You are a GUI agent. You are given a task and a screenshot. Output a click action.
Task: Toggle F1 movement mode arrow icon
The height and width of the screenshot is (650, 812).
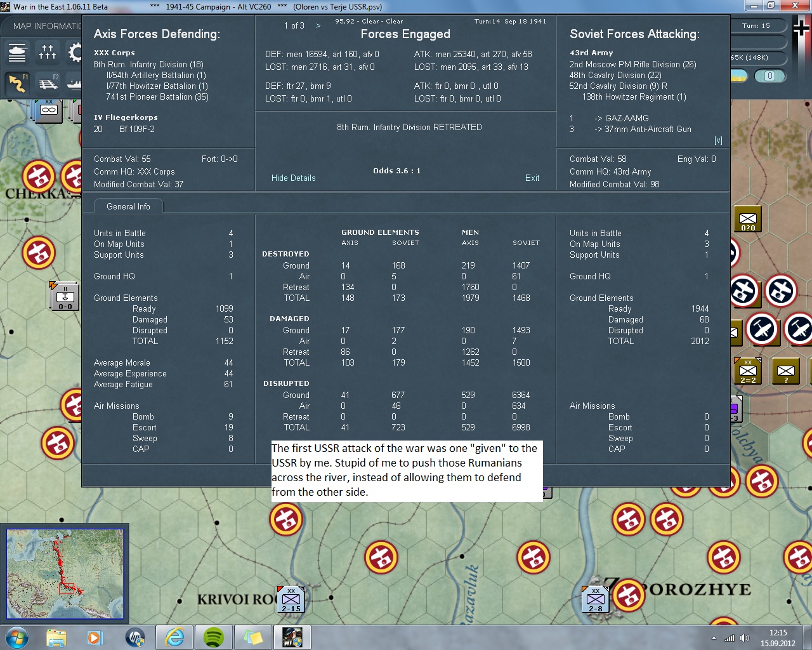pyautogui.click(x=18, y=83)
